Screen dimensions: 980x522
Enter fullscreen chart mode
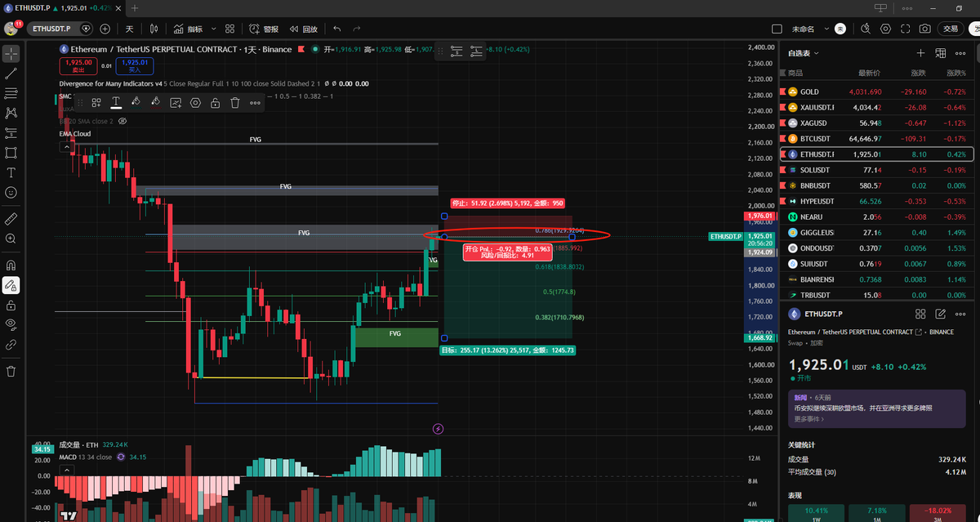906,29
